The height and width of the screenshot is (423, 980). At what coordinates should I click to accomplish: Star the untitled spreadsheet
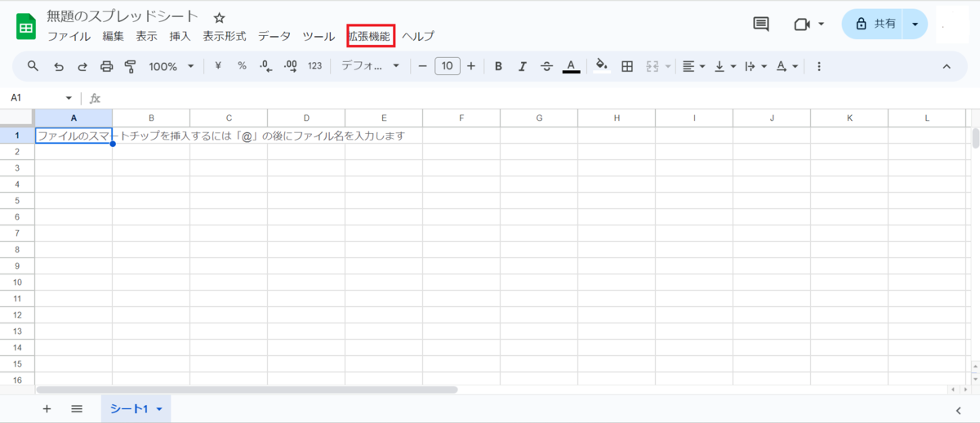click(219, 17)
